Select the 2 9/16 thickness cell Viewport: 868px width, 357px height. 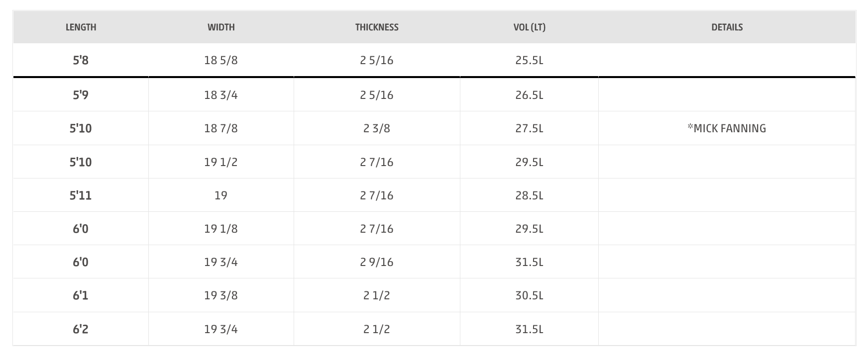click(x=377, y=262)
